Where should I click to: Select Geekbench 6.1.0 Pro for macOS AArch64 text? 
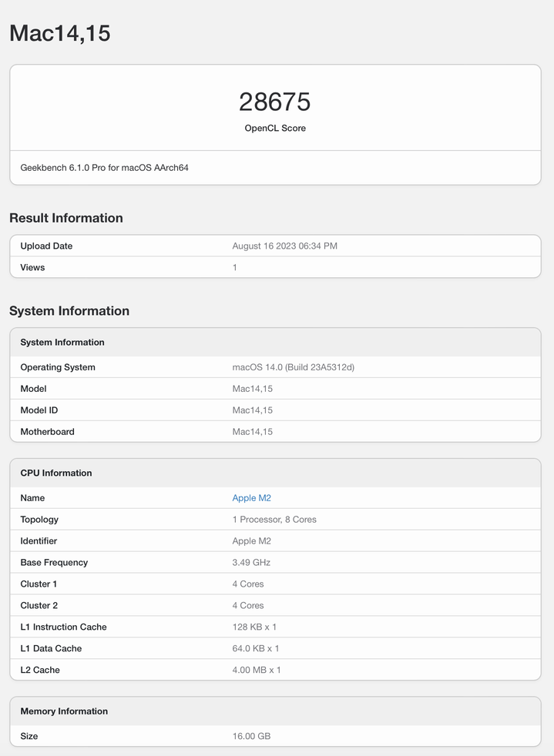tap(104, 168)
